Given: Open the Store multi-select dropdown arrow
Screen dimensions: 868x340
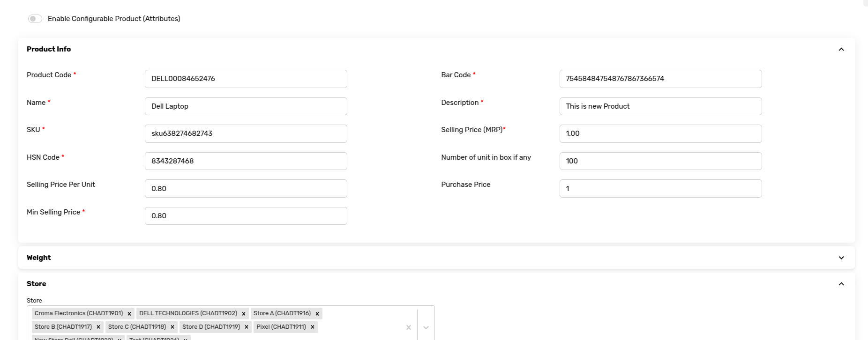Looking at the screenshot, I should pos(426,327).
